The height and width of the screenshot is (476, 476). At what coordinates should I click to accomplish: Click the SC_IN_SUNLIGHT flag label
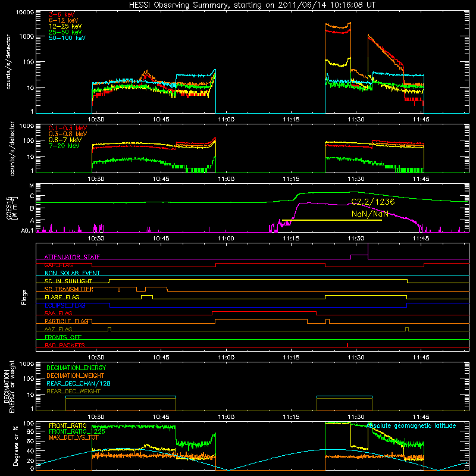(x=68, y=281)
